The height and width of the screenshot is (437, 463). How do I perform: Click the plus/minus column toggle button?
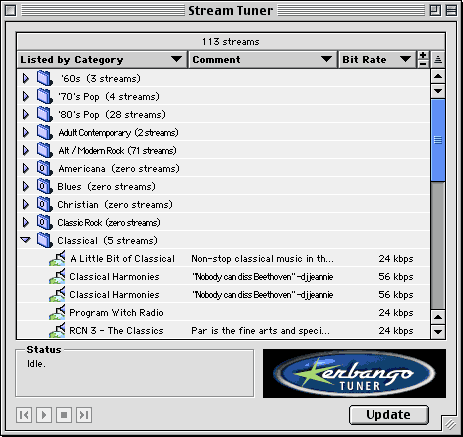tap(423, 60)
